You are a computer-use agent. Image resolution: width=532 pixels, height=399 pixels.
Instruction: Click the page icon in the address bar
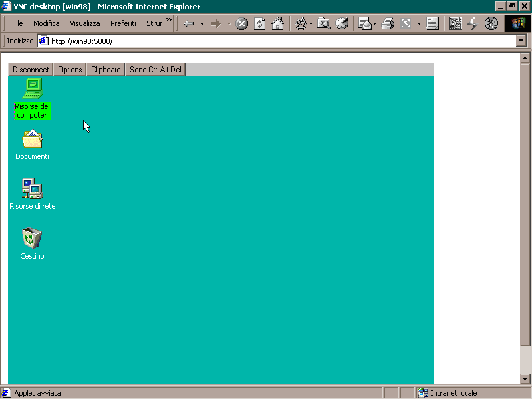[43, 41]
